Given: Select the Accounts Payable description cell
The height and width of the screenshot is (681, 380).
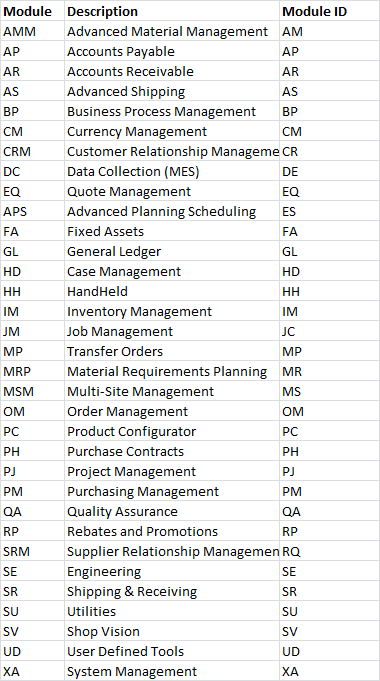Looking at the screenshot, I should coord(172,51).
